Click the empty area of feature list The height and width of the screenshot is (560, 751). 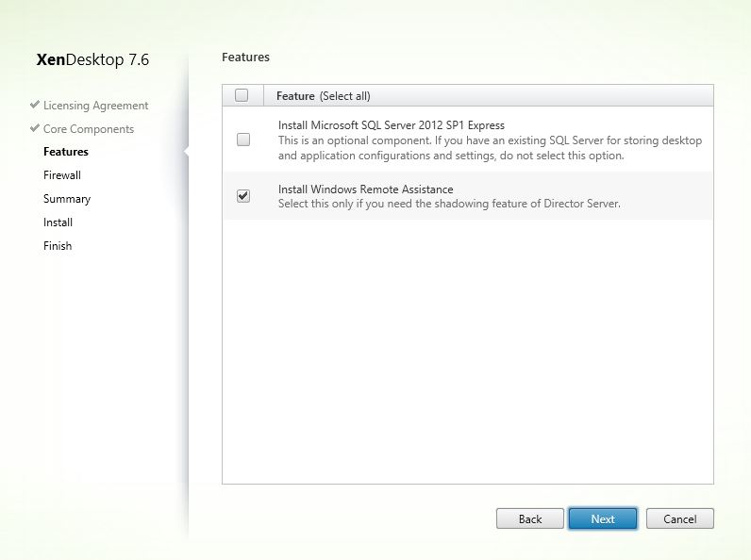[467, 349]
